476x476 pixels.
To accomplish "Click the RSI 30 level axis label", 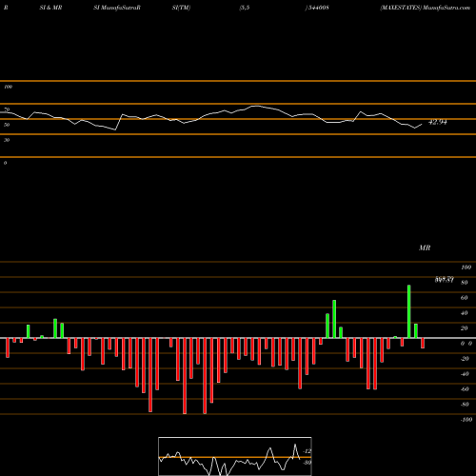I will (7, 140).
